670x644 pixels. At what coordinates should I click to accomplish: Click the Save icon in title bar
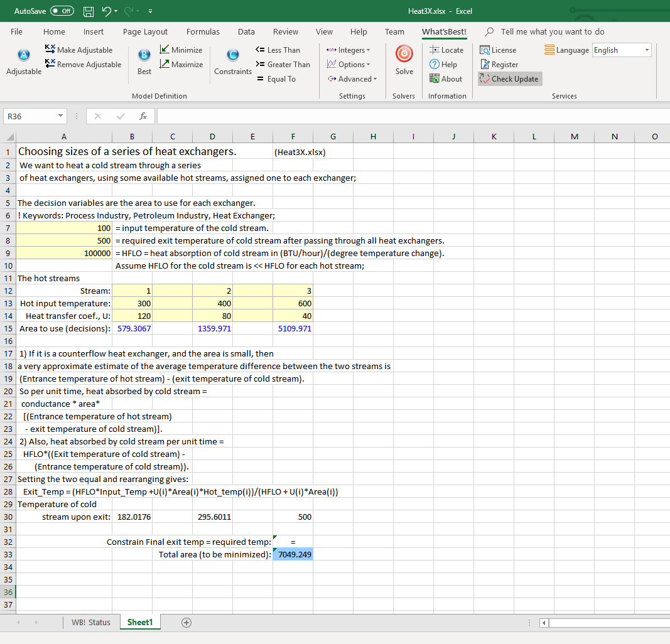[89, 11]
